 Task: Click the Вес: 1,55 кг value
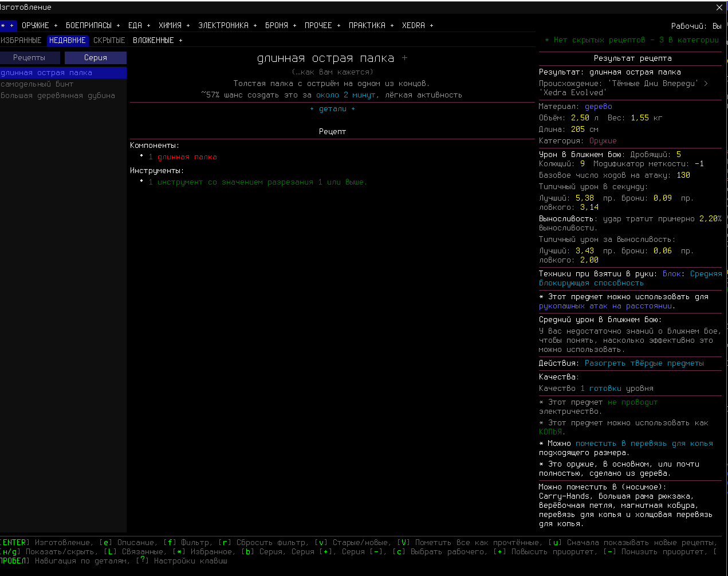click(x=635, y=118)
